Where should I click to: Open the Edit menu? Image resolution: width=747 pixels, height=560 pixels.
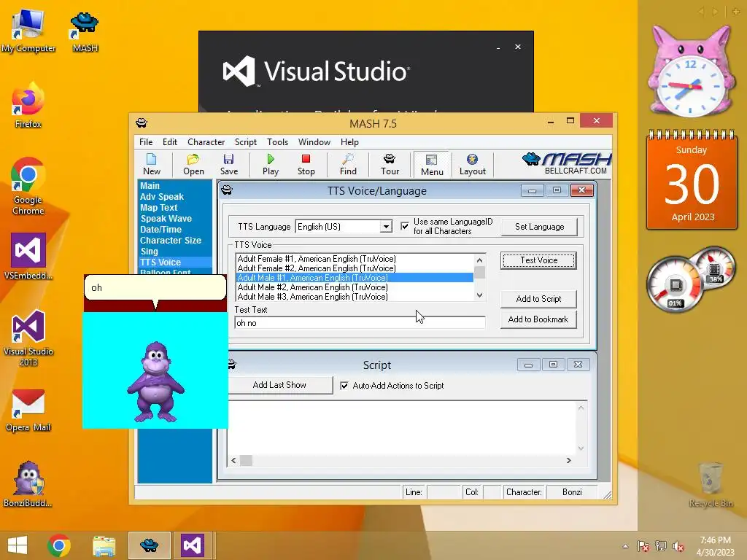click(x=169, y=142)
